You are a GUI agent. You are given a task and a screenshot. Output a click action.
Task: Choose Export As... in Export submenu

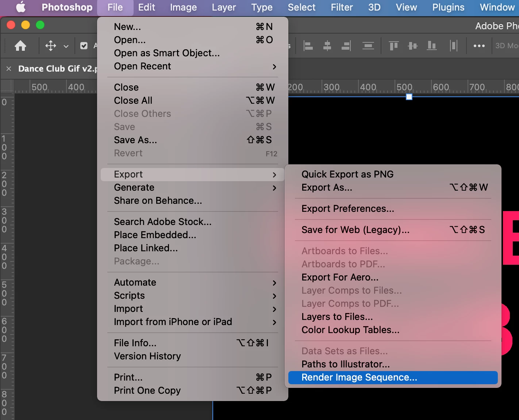[393, 187]
